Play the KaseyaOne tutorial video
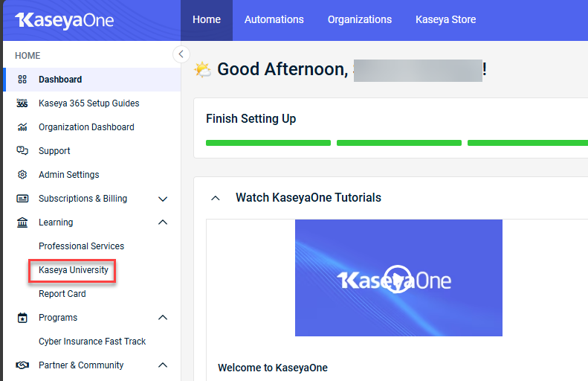The width and height of the screenshot is (588, 381). point(398,278)
